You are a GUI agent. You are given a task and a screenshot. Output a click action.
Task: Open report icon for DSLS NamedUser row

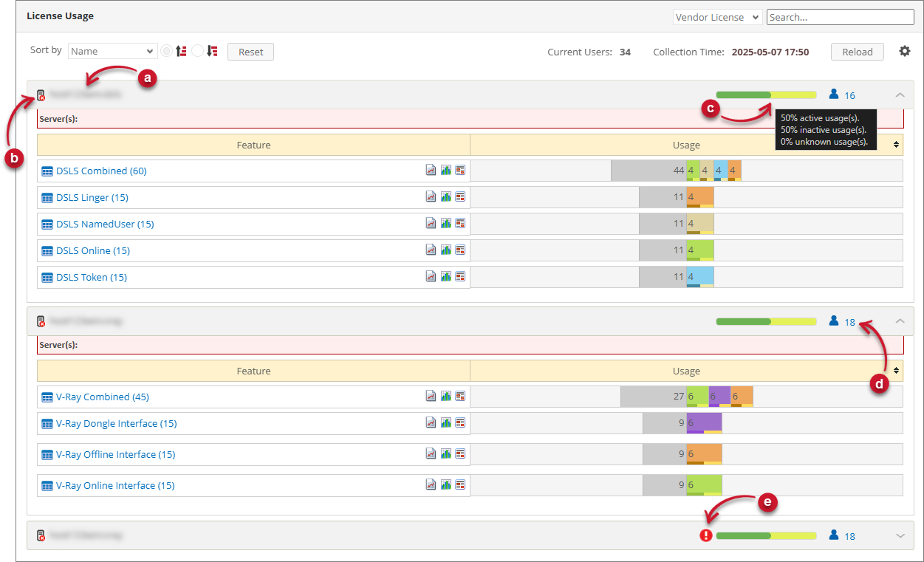click(460, 224)
